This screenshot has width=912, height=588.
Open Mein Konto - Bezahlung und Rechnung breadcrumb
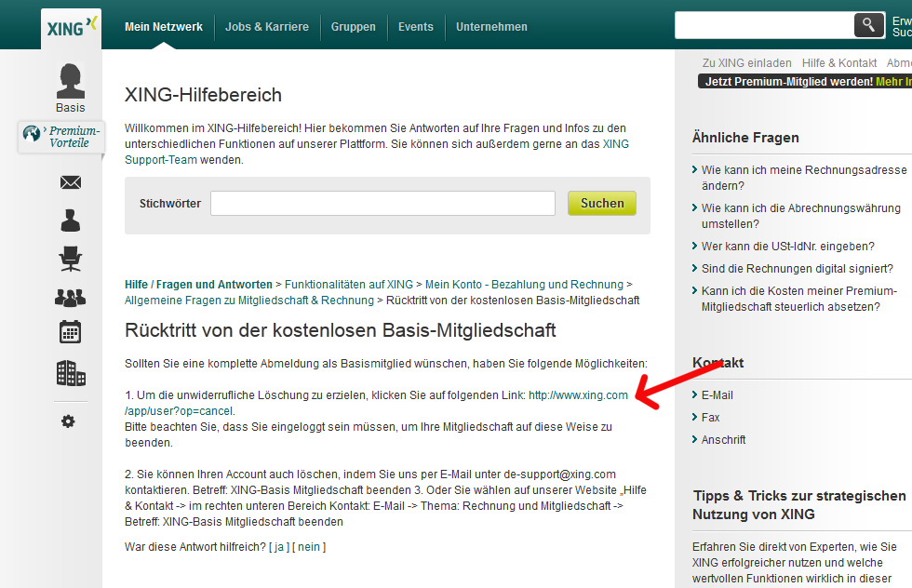(524, 285)
